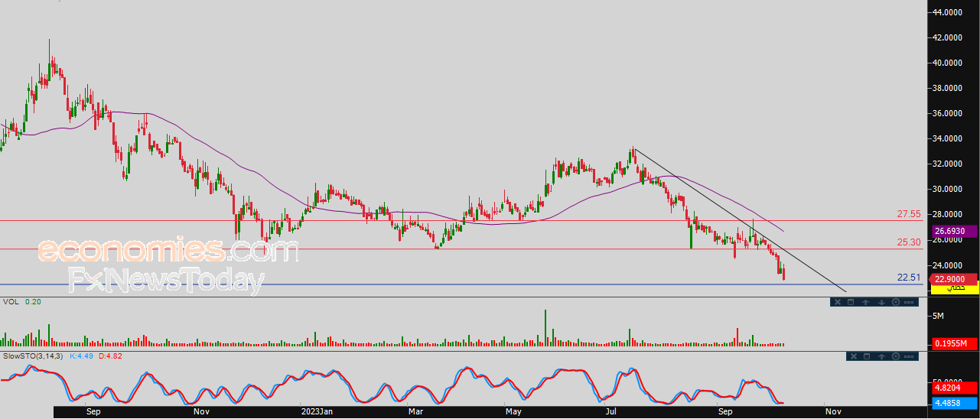Maximize the VOL panel with window icon
Image resolution: width=980 pixels, height=419 pixels.
click(851, 302)
